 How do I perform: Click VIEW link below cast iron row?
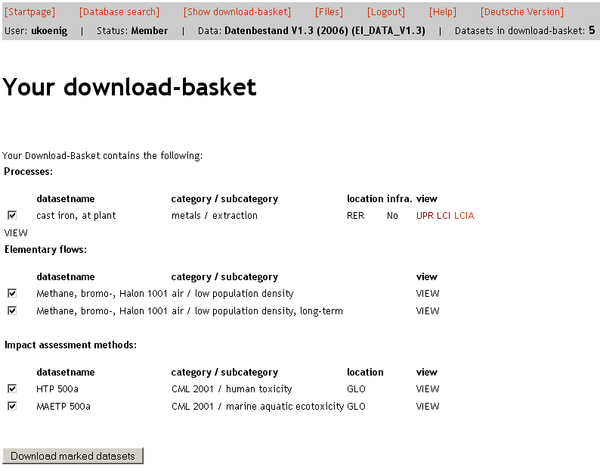16,232
